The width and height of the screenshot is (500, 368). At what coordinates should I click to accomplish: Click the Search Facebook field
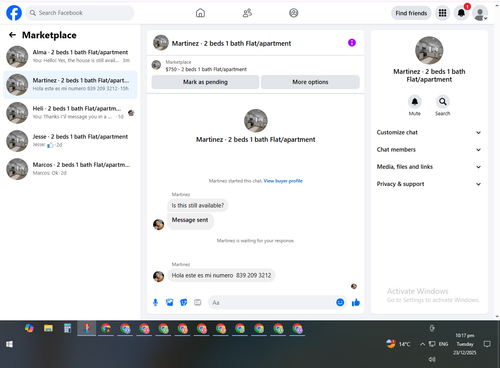pyautogui.click(x=80, y=13)
